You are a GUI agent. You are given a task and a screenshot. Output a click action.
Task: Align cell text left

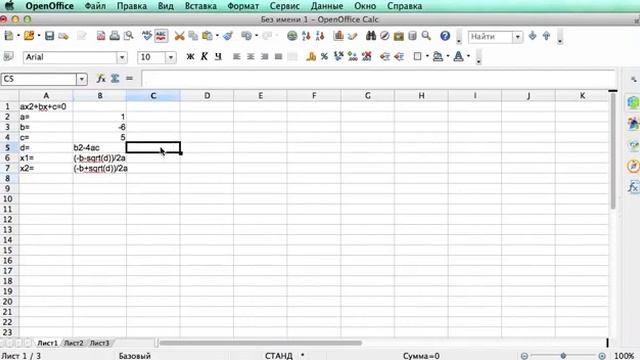237,56
